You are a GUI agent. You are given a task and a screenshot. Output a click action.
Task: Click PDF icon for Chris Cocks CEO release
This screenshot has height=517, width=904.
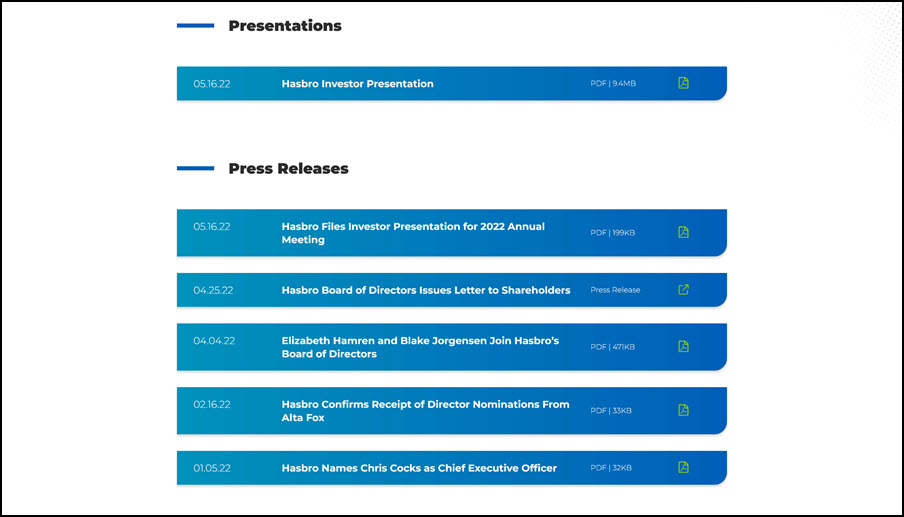tap(684, 467)
